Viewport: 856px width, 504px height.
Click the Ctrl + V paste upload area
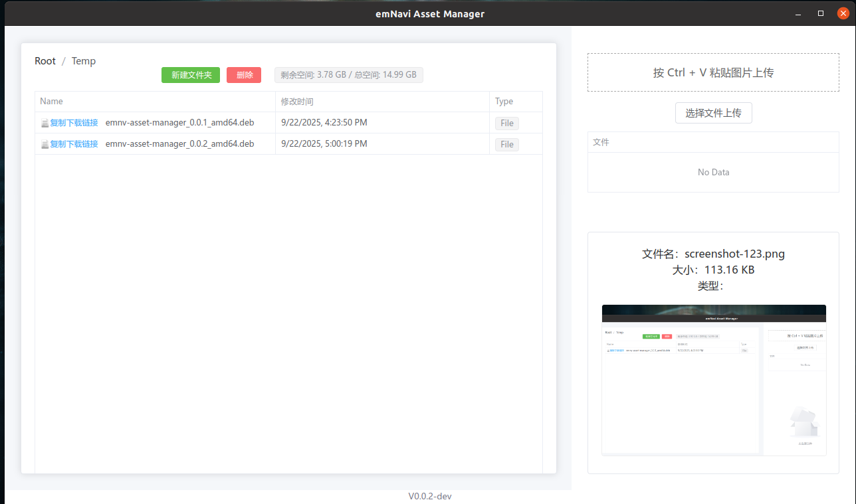(x=713, y=72)
